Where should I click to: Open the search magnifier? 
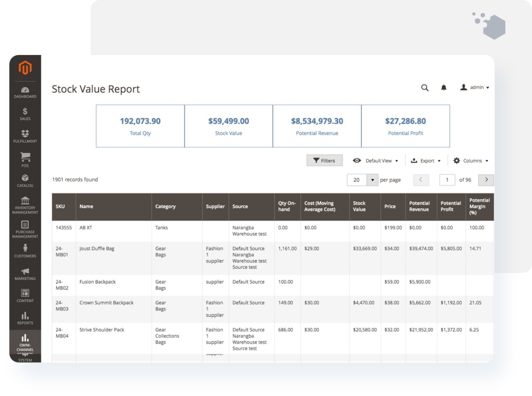[425, 88]
